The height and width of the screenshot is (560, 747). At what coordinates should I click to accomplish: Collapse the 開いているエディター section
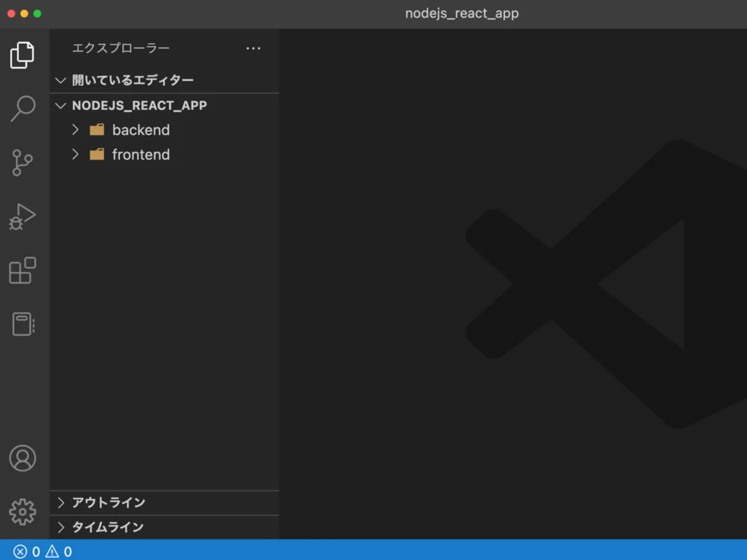point(60,80)
